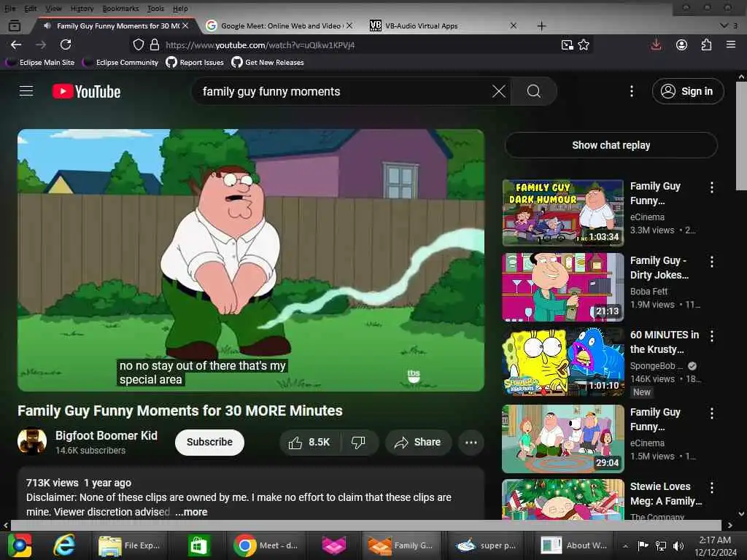Click the YouTube logo

(86, 91)
